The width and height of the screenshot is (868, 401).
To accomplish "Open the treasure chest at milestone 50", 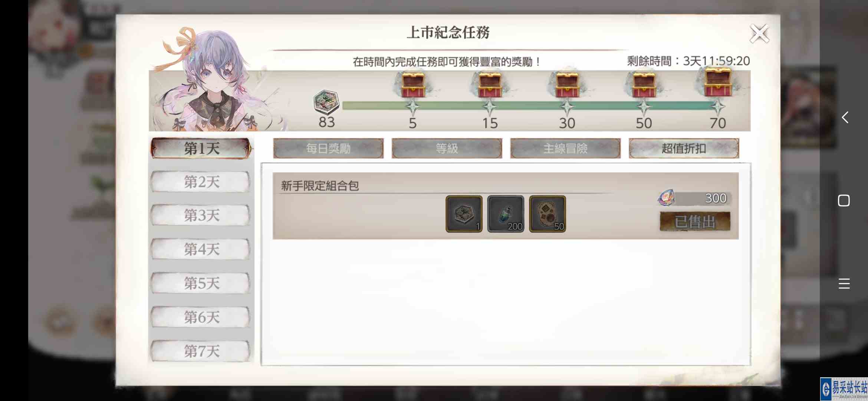I will pyautogui.click(x=644, y=85).
